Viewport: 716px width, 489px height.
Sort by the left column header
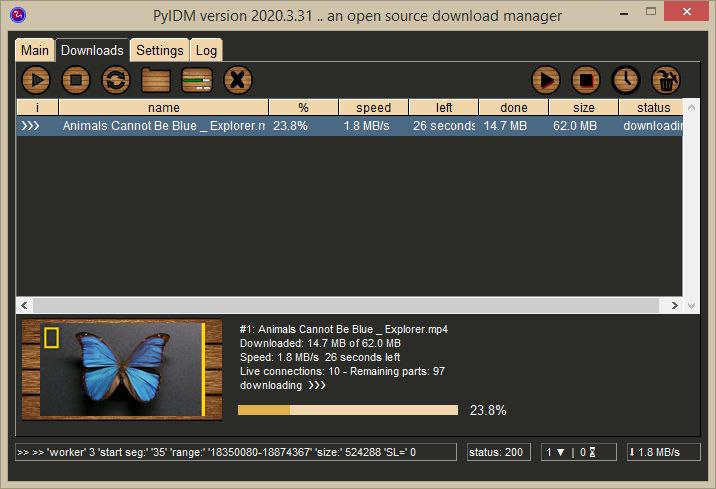point(444,107)
